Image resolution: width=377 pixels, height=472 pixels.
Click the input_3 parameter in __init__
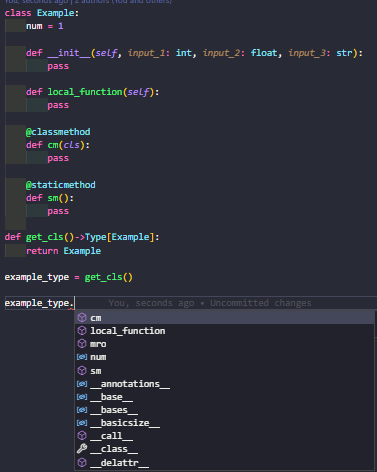(307, 53)
